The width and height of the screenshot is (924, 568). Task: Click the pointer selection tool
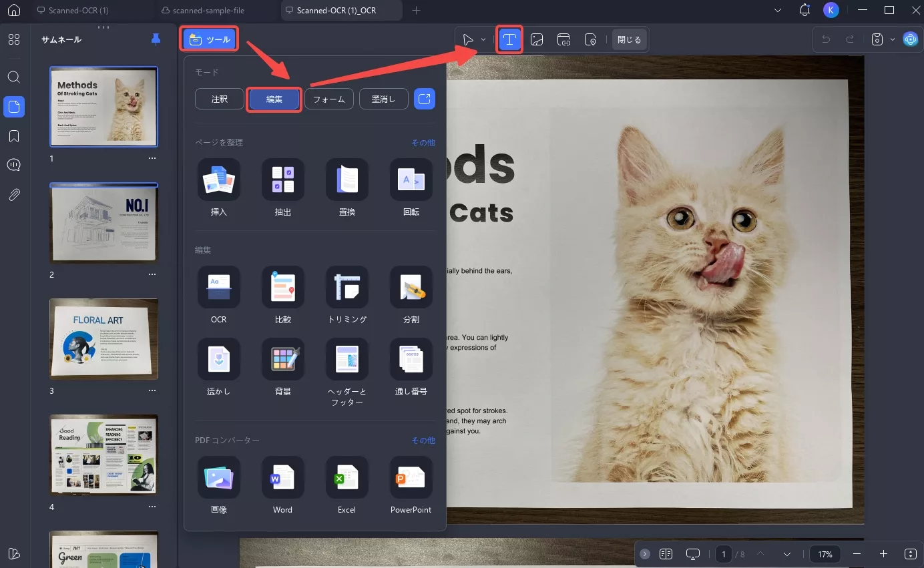(469, 40)
